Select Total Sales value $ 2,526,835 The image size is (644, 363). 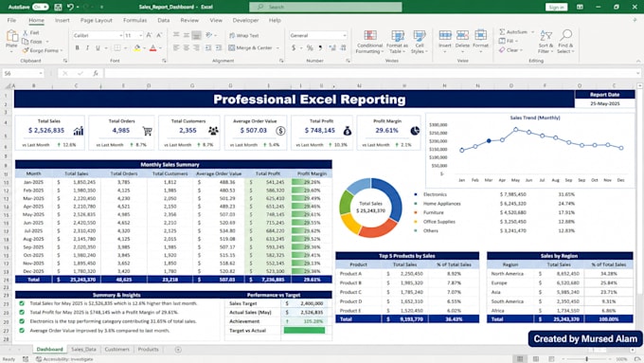tap(46, 130)
